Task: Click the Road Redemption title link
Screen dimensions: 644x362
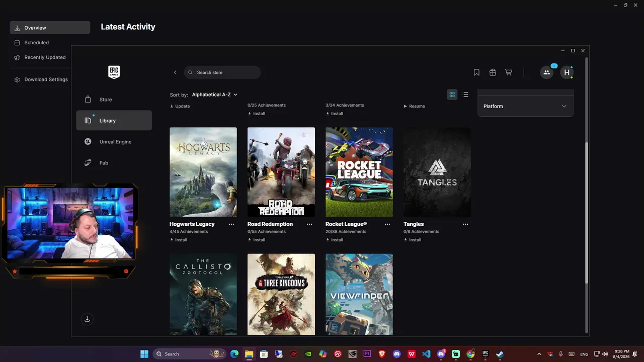Action: point(270,224)
